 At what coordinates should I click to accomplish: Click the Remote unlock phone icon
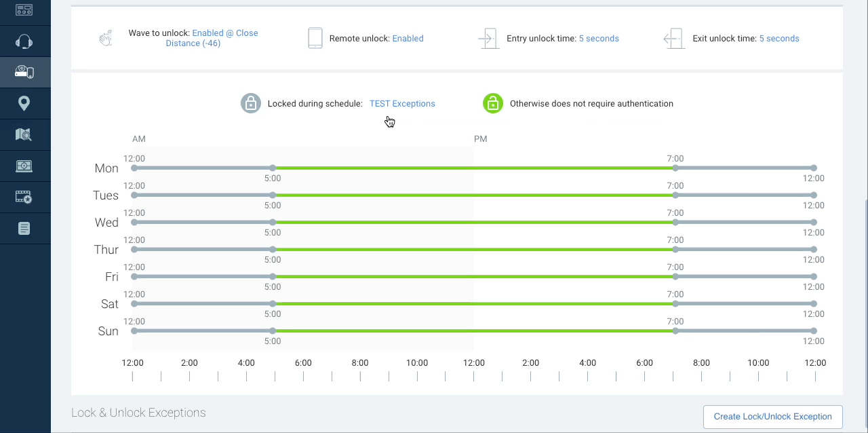tap(315, 38)
